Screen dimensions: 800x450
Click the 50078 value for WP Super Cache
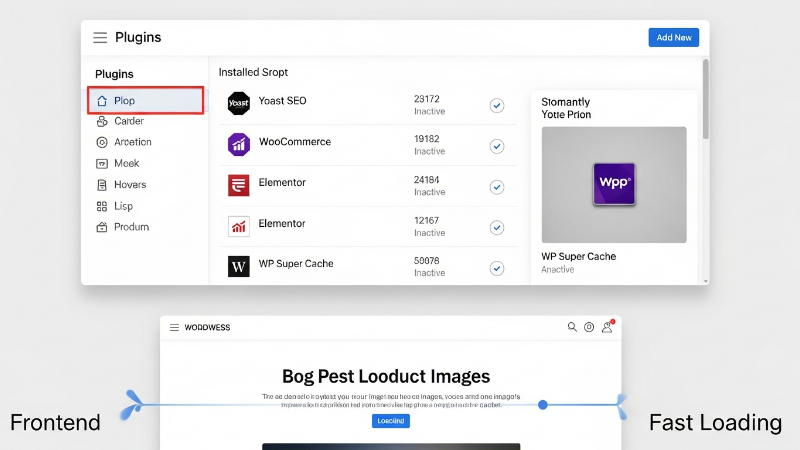427,261
